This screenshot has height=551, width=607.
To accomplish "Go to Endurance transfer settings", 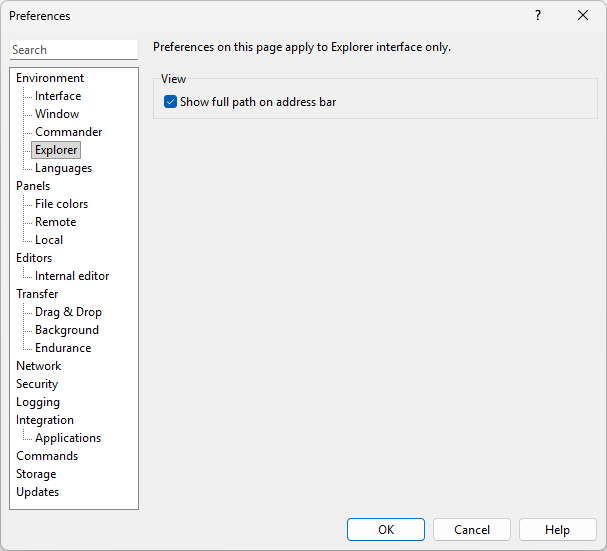I will tap(63, 348).
